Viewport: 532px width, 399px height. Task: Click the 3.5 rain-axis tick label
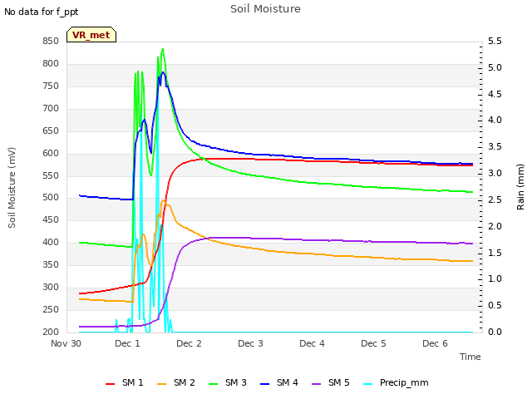(495, 146)
